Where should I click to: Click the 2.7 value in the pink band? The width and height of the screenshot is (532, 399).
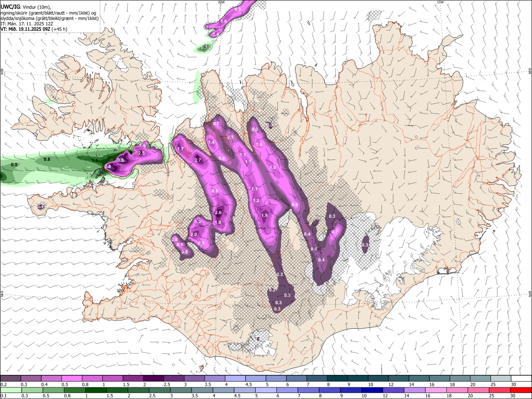click(198, 160)
